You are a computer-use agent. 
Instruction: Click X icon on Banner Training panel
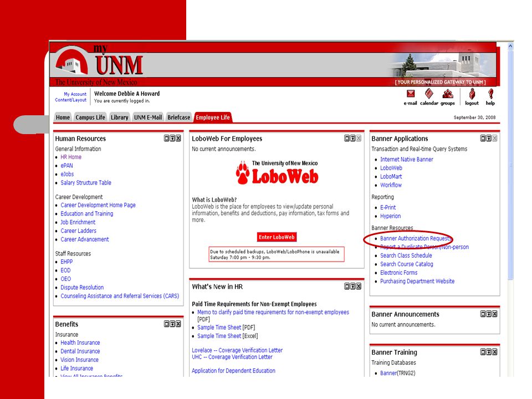[x=495, y=352]
